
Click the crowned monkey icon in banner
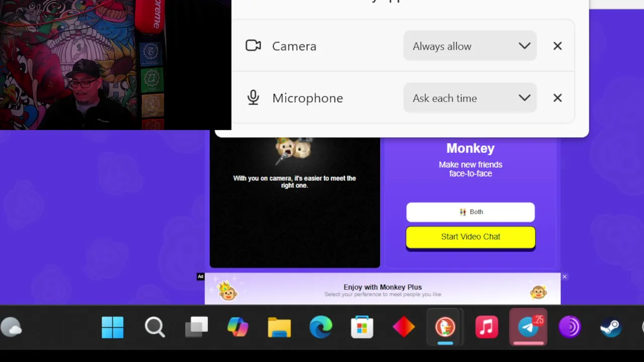pyautogui.click(x=227, y=291)
